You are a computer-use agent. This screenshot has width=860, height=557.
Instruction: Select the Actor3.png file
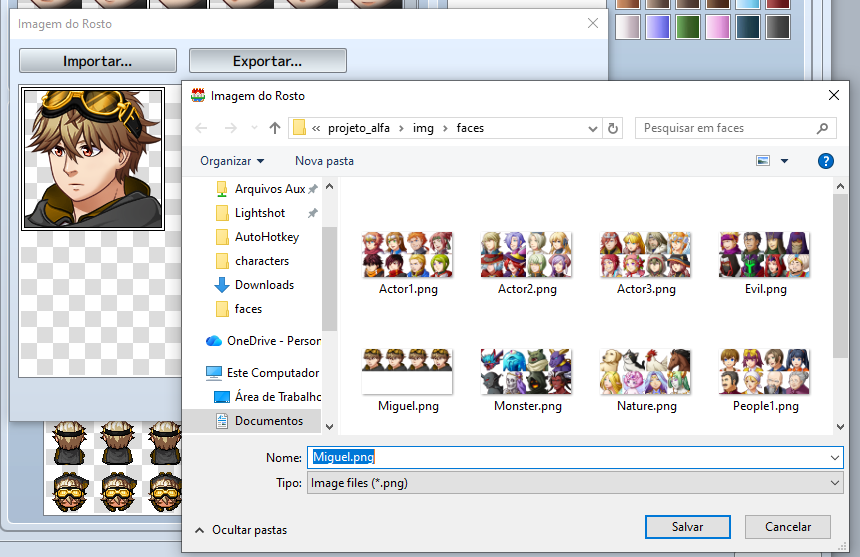[646, 264]
